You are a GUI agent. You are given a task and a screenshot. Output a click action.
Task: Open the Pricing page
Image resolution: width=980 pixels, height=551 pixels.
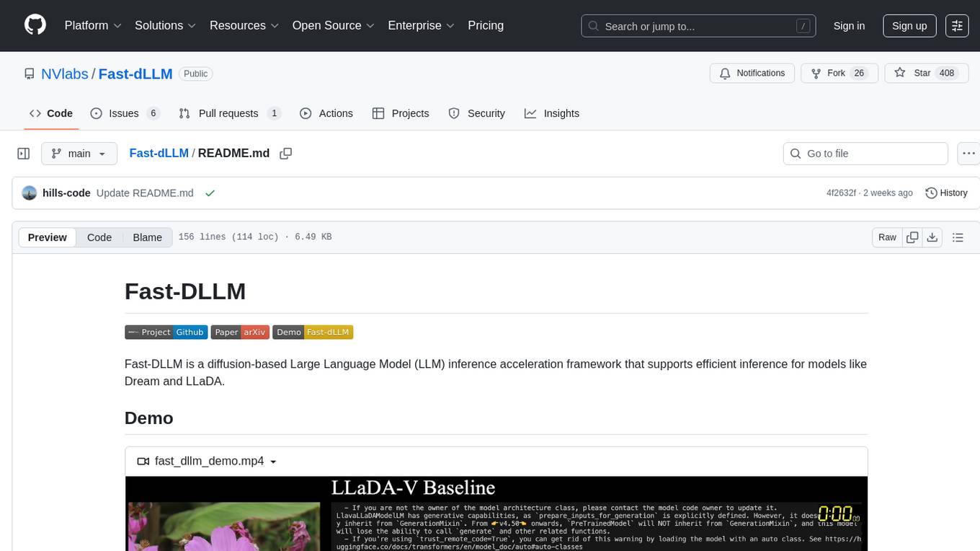pyautogui.click(x=486, y=25)
